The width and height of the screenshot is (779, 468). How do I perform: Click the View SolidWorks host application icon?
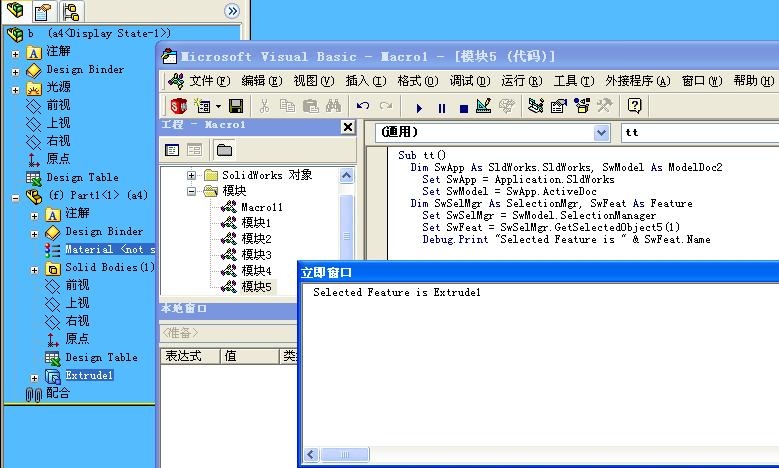(x=178, y=106)
